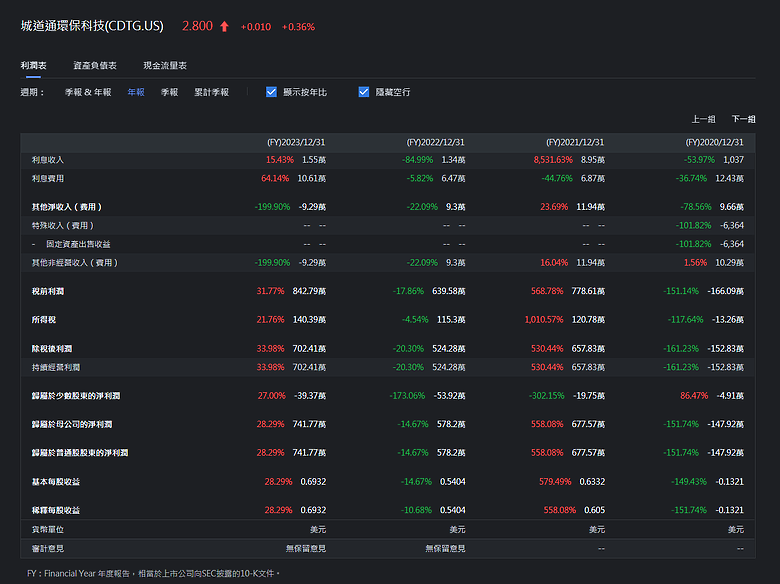Click the 639.58萬 pre-tax profit value
This screenshot has height=584, width=780.
(x=449, y=291)
